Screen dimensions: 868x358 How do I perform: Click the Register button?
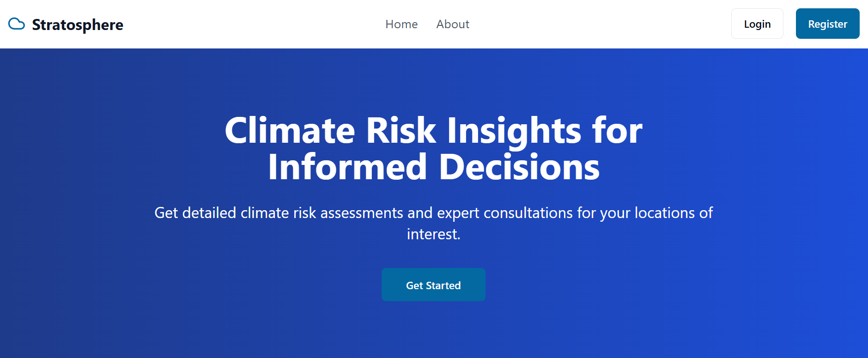click(x=827, y=24)
